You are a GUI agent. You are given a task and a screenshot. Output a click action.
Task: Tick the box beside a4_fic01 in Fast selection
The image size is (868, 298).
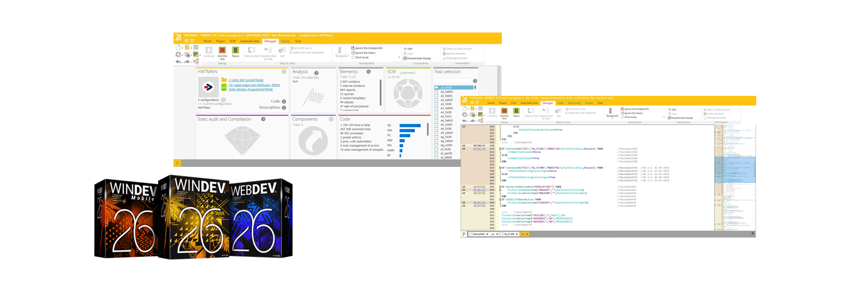[x=436, y=116]
